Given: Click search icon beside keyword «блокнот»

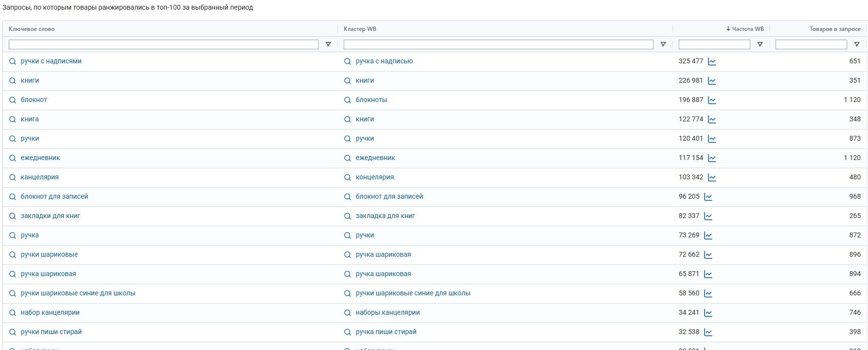Looking at the screenshot, I should tap(13, 100).
